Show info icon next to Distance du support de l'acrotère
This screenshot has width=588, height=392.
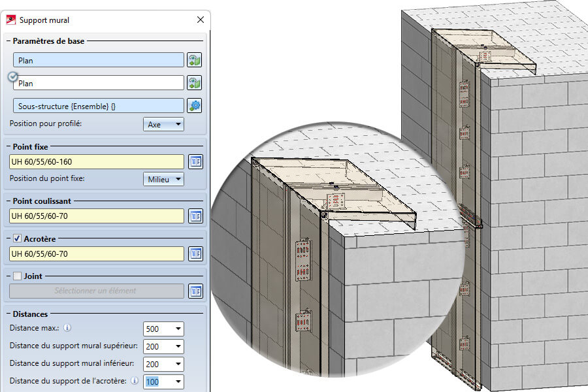(x=135, y=381)
